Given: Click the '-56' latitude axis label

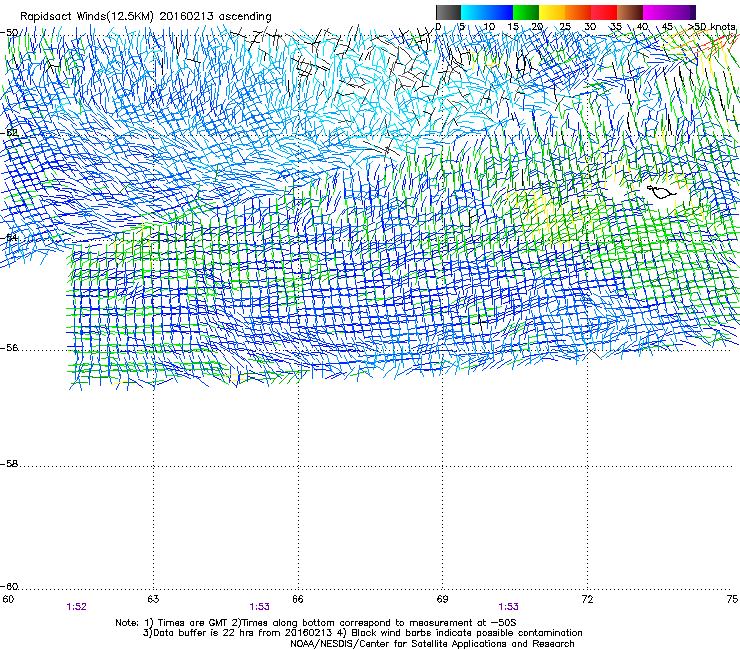Looking at the screenshot, I should point(9,348).
